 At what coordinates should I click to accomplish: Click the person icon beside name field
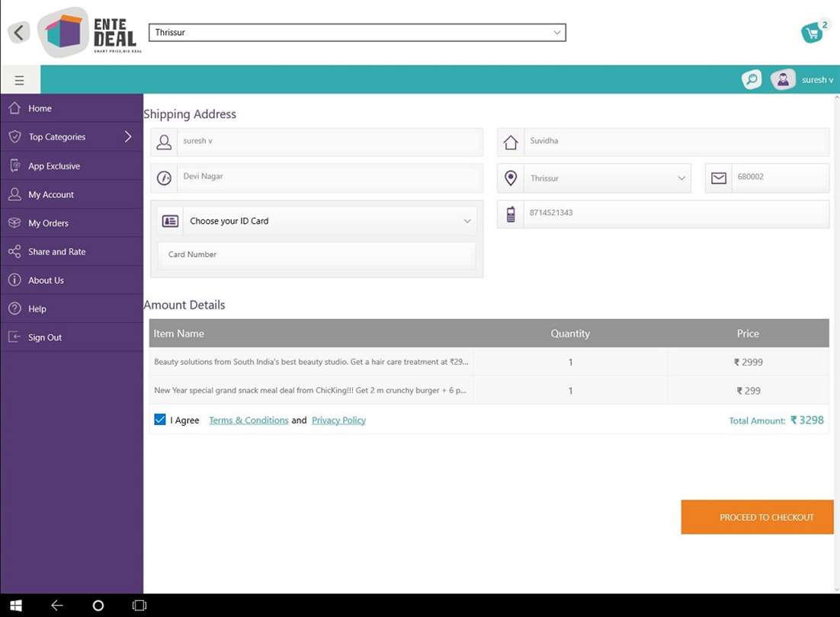pyautogui.click(x=164, y=142)
